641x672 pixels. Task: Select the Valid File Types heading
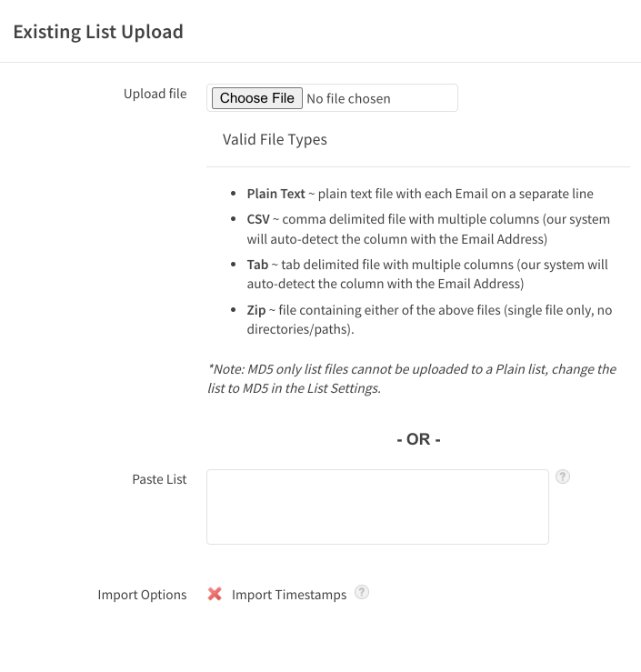pyautogui.click(x=275, y=140)
